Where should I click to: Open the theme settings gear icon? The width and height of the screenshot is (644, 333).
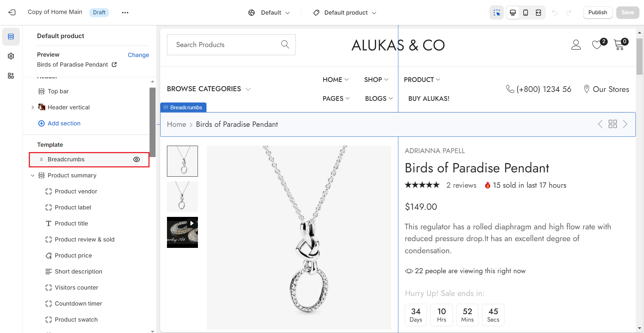tap(11, 56)
